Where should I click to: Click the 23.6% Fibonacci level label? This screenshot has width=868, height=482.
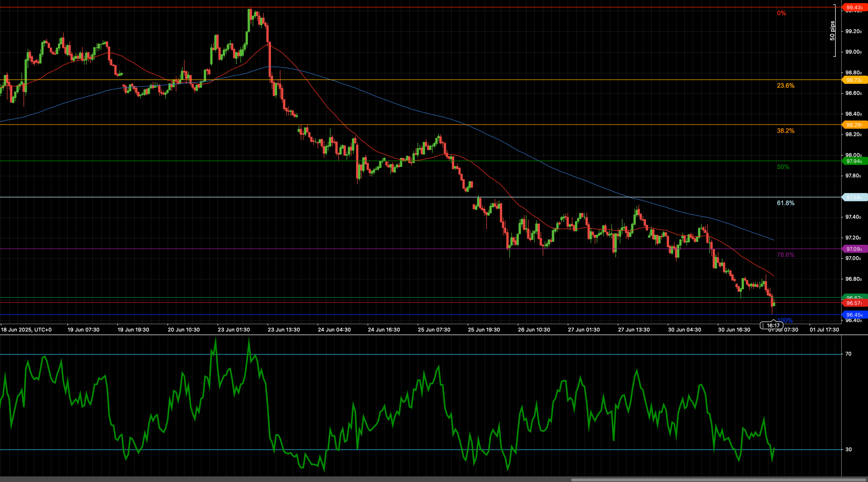point(786,85)
